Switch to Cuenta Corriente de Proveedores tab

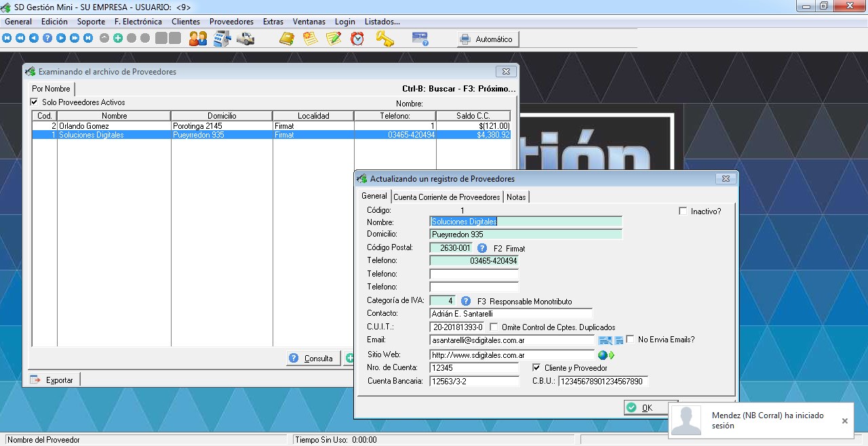point(447,197)
